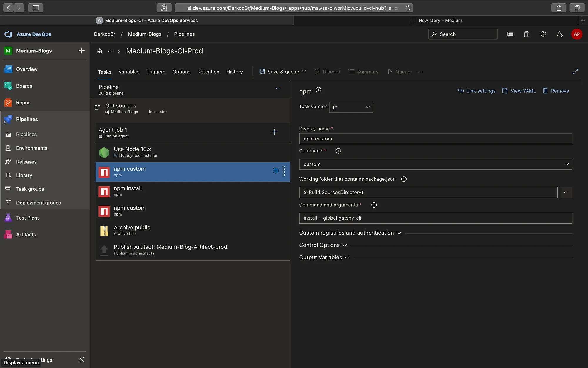Click View YAML
This screenshot has width=588, height=368.
click(x=519, y=91)
